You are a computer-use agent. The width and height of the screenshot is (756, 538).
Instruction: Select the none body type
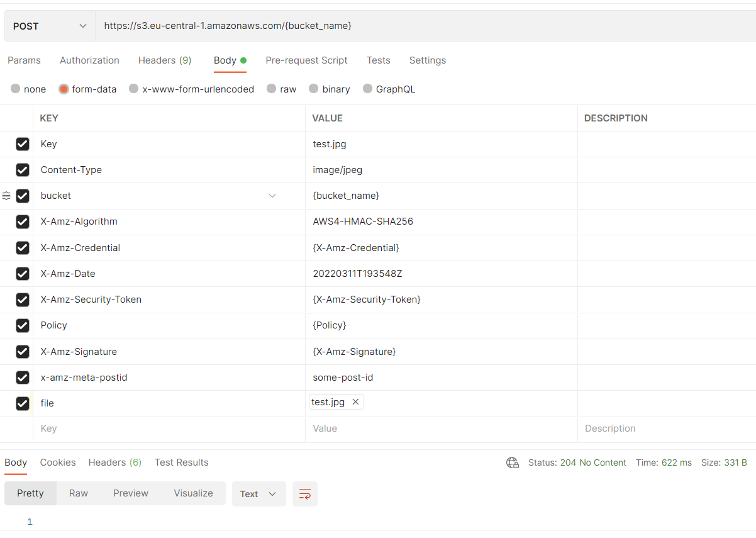(16, 89)
